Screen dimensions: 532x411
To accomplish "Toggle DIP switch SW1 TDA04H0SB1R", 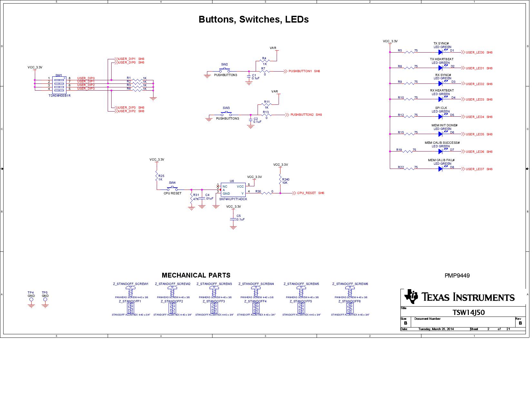I will 60,85.
